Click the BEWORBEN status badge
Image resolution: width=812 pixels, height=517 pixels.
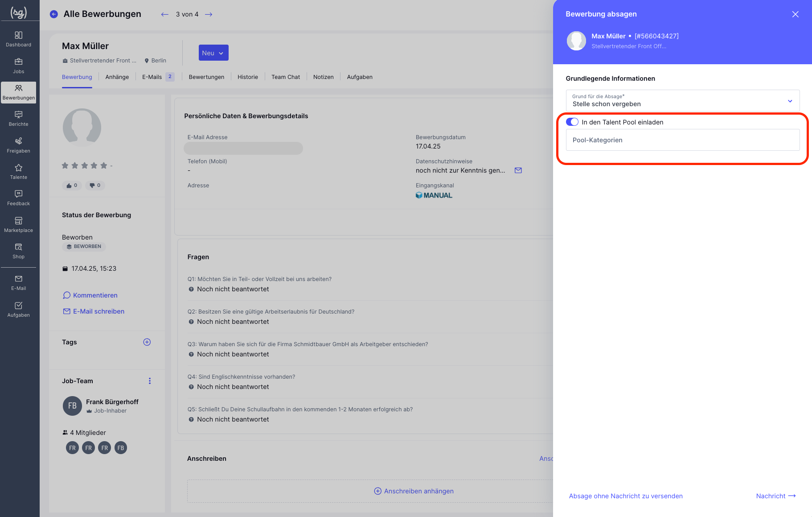click(84, 246)
